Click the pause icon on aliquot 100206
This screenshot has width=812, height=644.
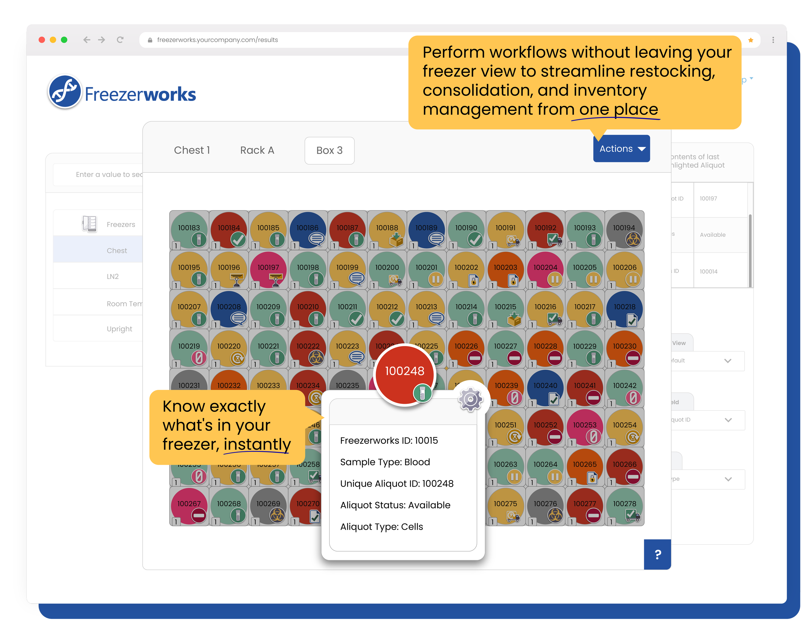pos(633,279)
